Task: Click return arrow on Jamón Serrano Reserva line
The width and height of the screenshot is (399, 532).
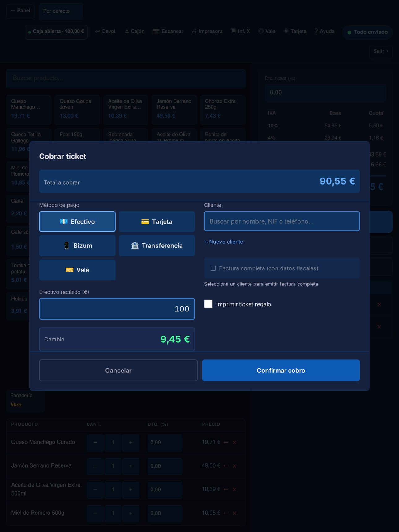Action: pyautogui.click(x=226, y=466)
